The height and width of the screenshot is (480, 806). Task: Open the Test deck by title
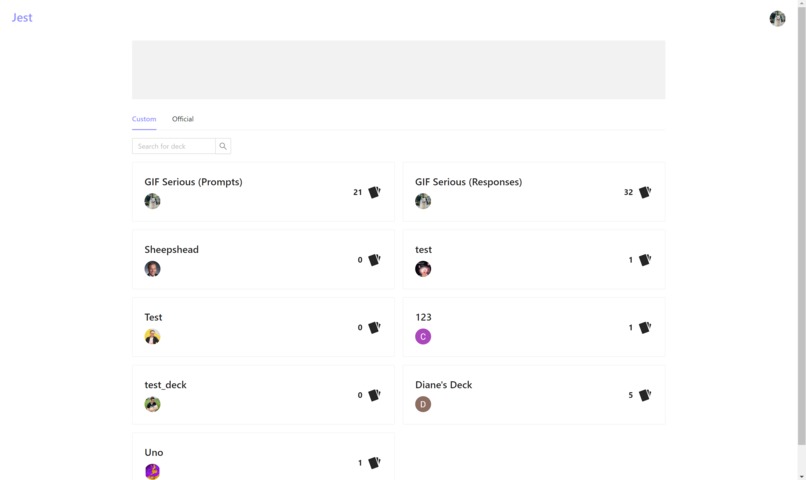[x=153, y=317]
